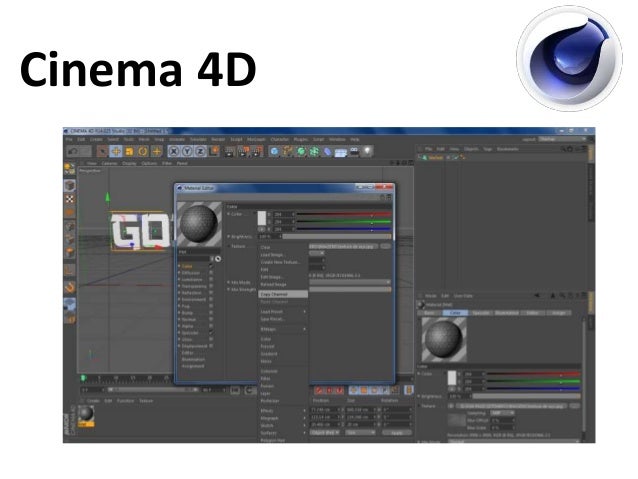This screenshot has height=479, width=638.
Task: Toggle the X axis lock
Action: [x=174, y=152]
